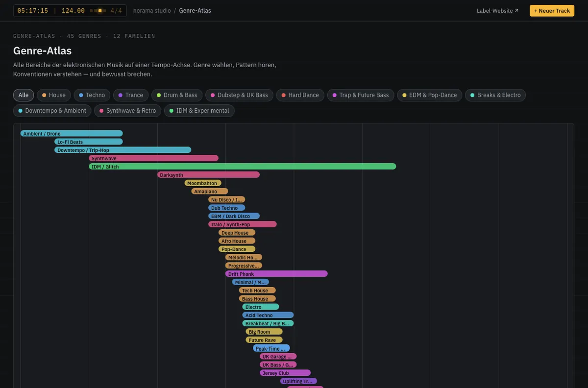Click the + Neuer Track button

[552, 11]
